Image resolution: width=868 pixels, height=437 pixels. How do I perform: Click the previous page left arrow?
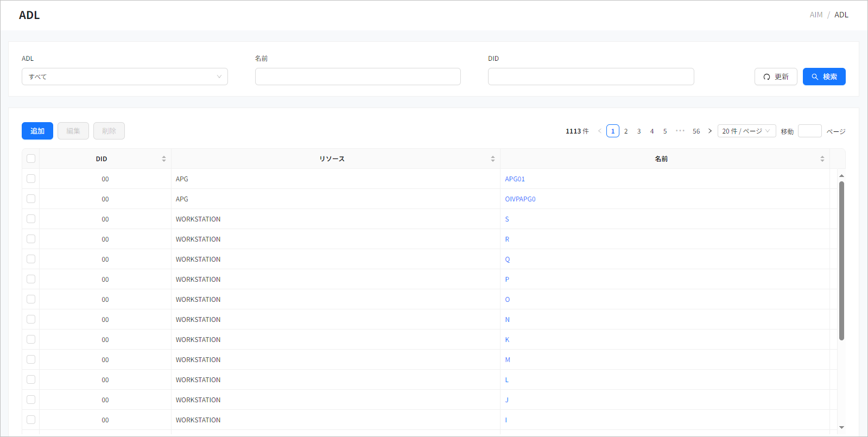pos(599,131)
